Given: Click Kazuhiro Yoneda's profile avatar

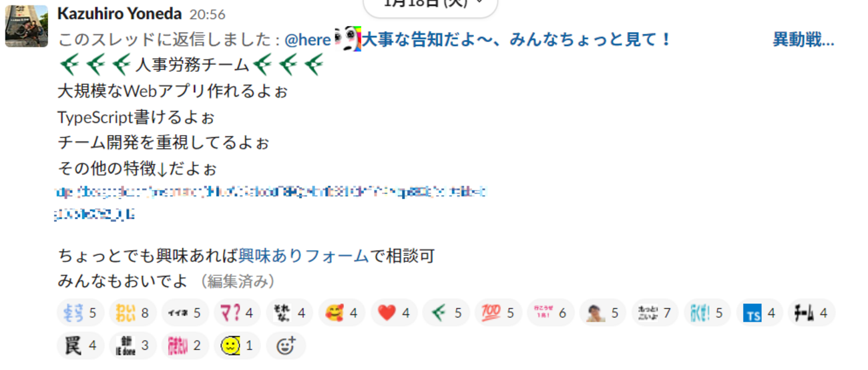Looking at the screenshot, I should tap(27, 25).
